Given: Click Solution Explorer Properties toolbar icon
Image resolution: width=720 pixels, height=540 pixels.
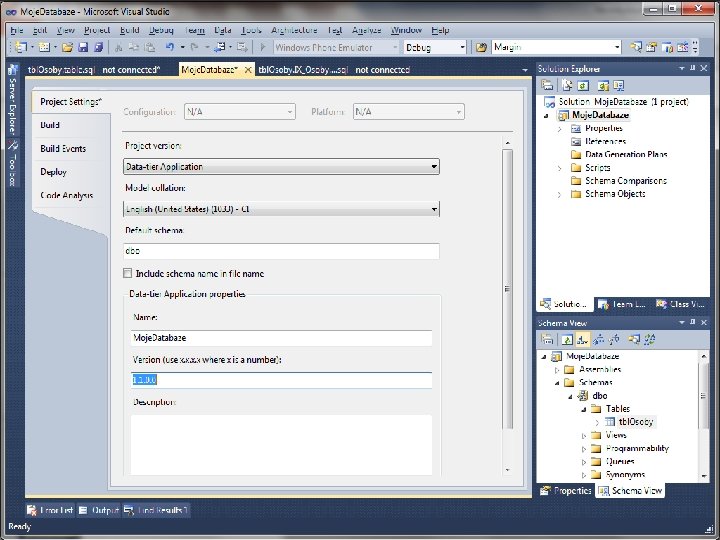Looking at the screenshot, I should [x=546, y=85].
